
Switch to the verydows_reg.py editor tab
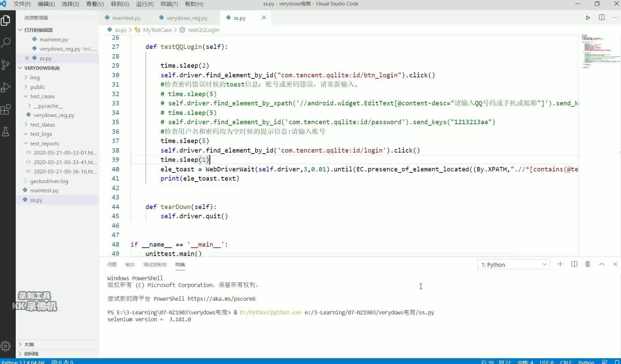click(187, 18)
